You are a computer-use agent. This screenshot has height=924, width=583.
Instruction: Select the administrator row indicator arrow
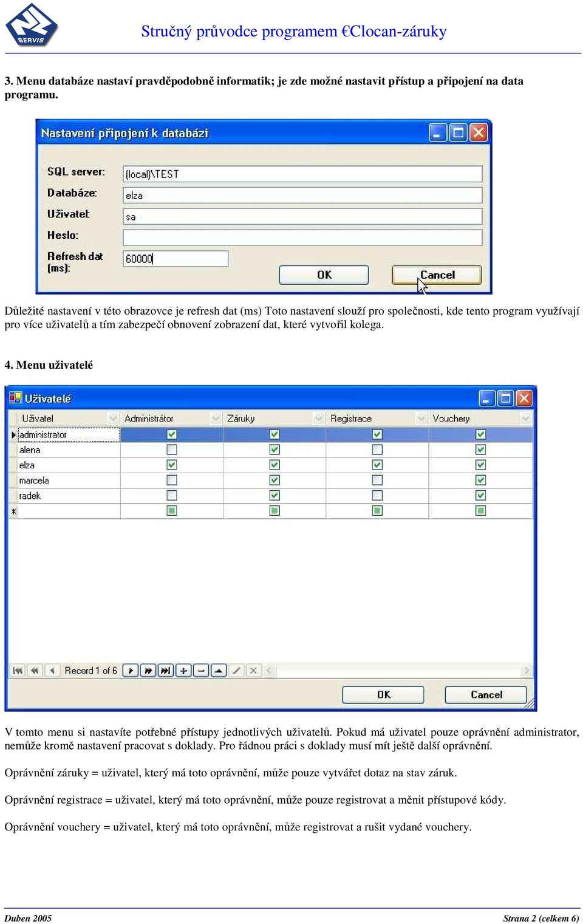(x=13, y=435)
